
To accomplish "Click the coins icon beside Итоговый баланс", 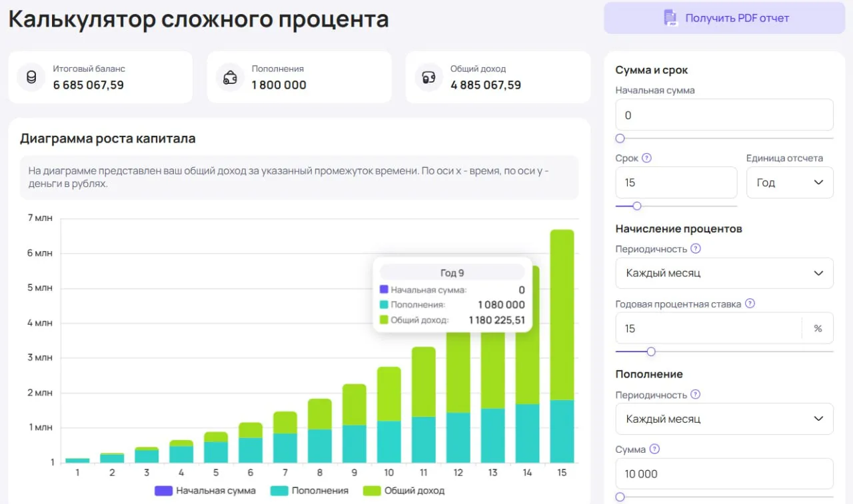I will pos(31,77).
